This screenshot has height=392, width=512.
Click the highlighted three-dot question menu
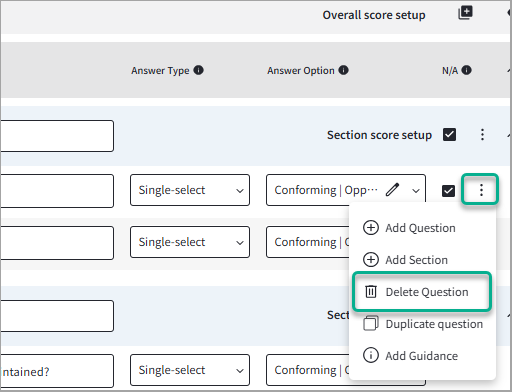[x=480, y=189]
